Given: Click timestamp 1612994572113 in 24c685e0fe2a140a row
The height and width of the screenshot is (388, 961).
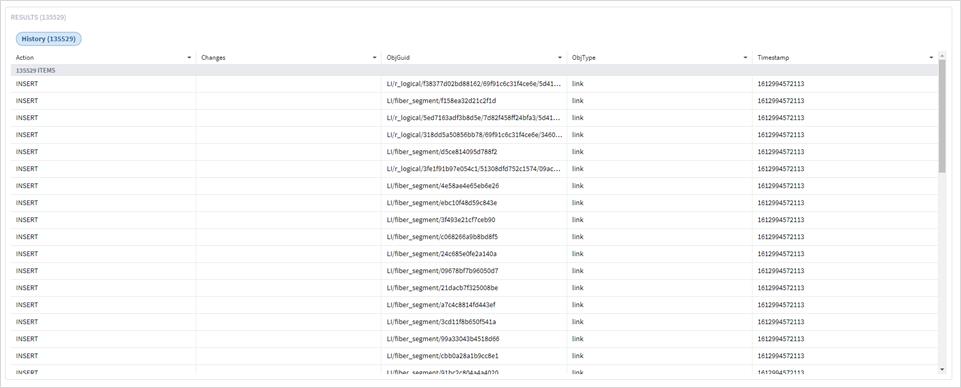Looking at the screenshot, I should [x=781, y=254].
